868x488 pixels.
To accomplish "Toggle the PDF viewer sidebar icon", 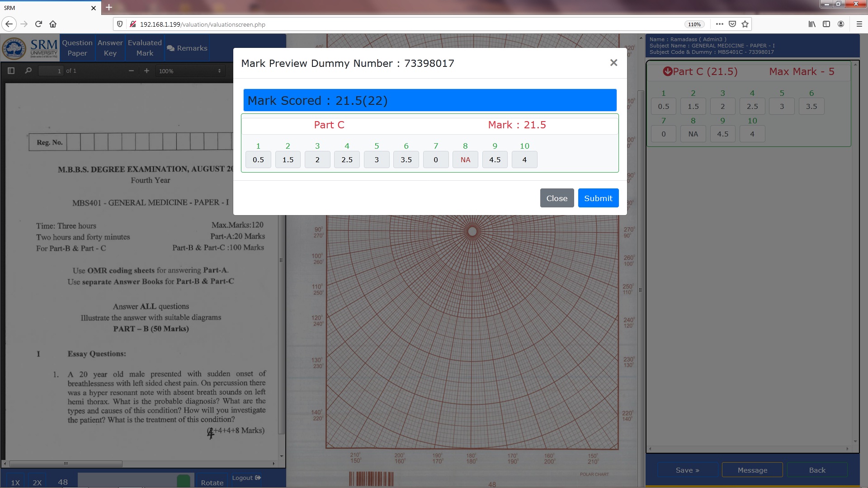I will click(x=11, y=71).
